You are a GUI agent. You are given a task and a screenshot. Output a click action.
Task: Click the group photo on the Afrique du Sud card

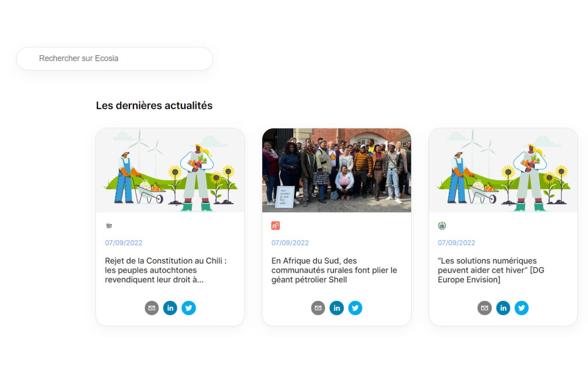coord(337,170)
